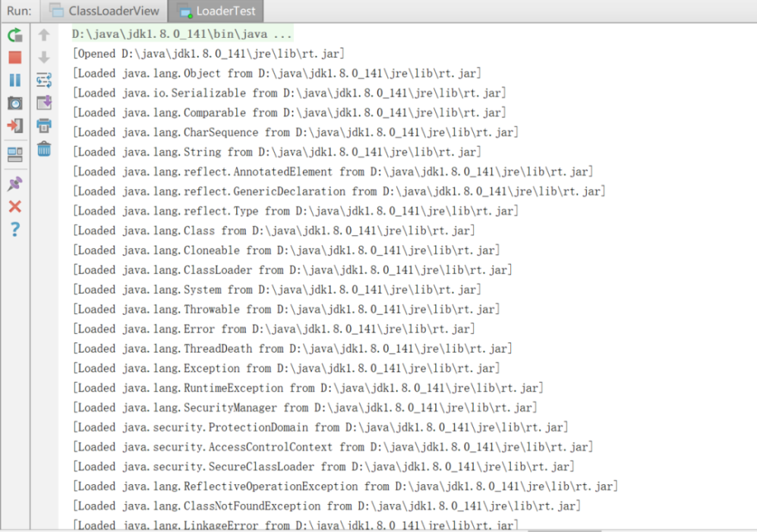The width and height of the screenshot is (757, 532).
Task: Click the Loaded java.lang.System line
Action: click(276, 290)
